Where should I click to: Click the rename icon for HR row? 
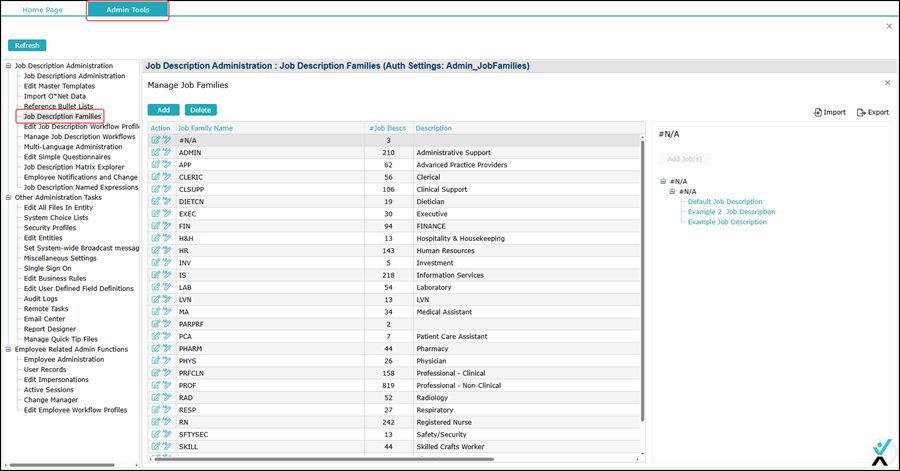pyautogui.click(x=166, y=251)
